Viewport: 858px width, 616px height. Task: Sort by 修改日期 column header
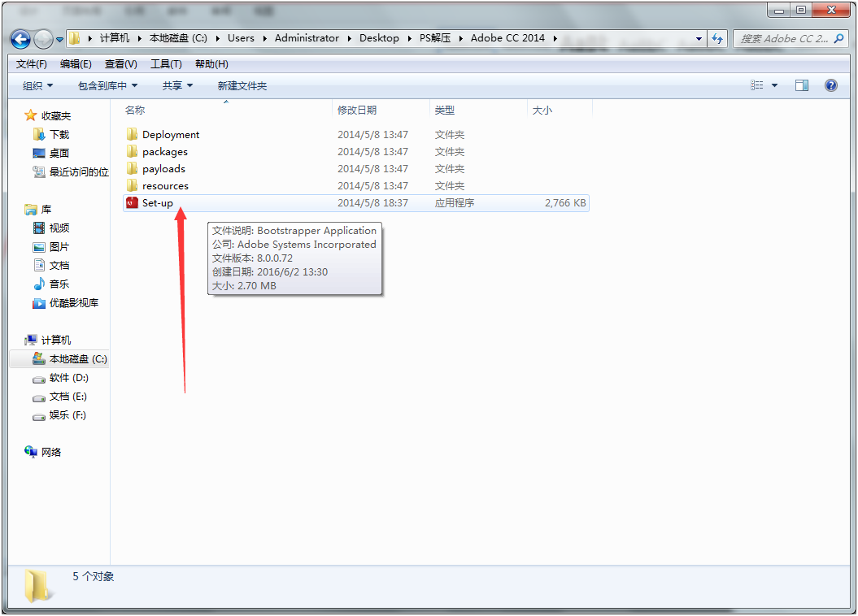[x=357, y=110]
